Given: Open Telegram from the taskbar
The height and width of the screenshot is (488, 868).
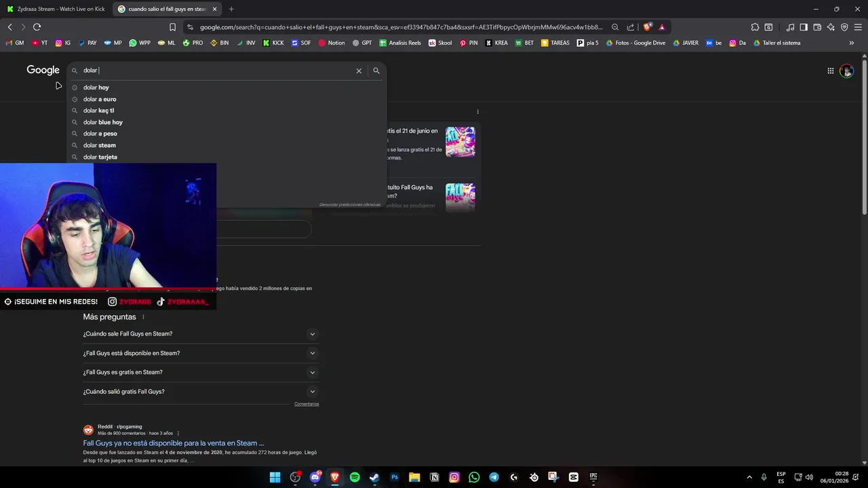Looking at the screenshot, I should coord(494,477).
